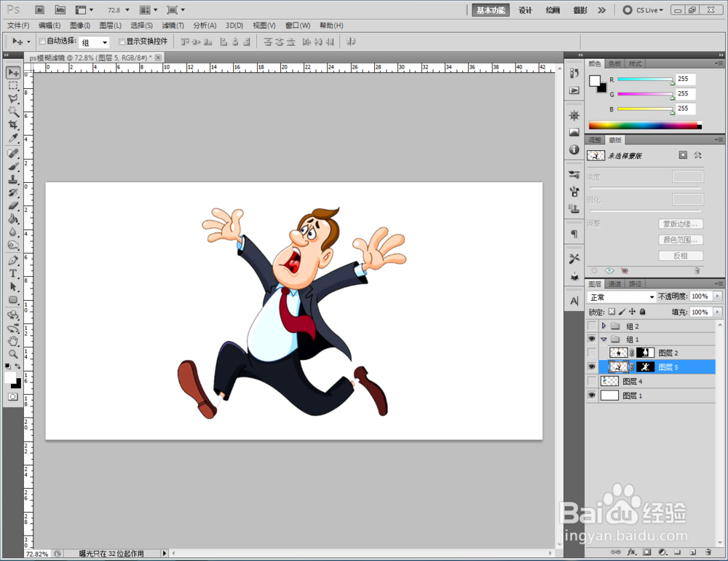Select the Brush tool
Screen dimensions: 728x561
[13, 166]
